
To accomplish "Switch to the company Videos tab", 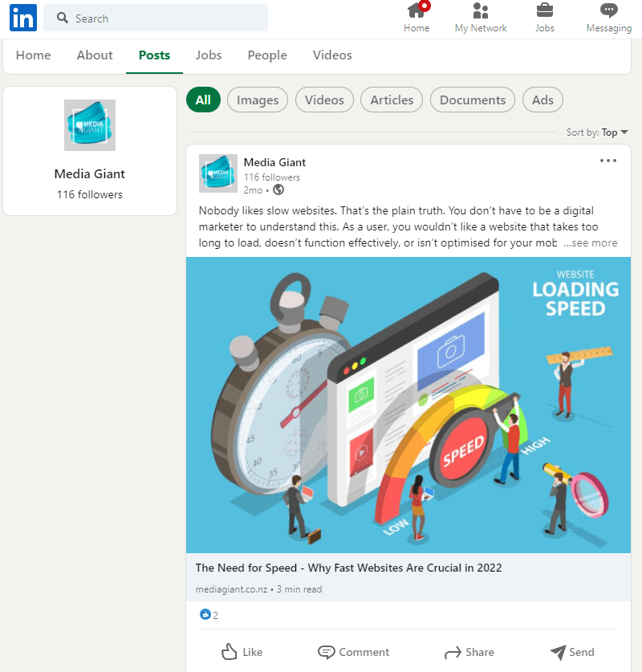I will click(332, 55).
